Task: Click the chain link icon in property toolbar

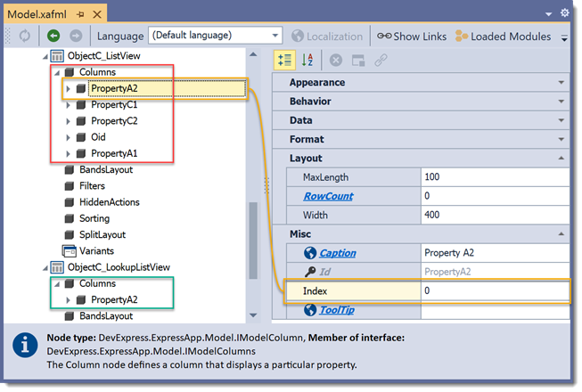Action: pyautogui.click(x=381, y=60)
